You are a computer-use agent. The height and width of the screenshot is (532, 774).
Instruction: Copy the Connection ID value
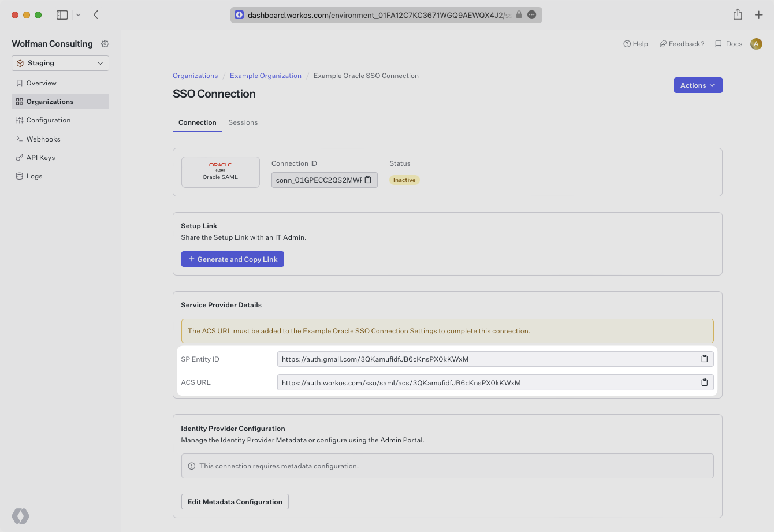point(368,180)
